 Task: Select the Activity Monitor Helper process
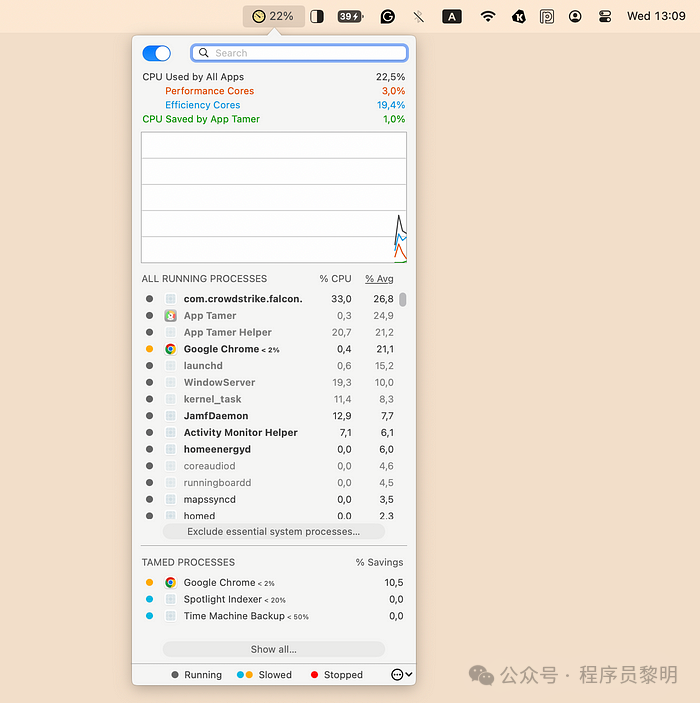269,433
